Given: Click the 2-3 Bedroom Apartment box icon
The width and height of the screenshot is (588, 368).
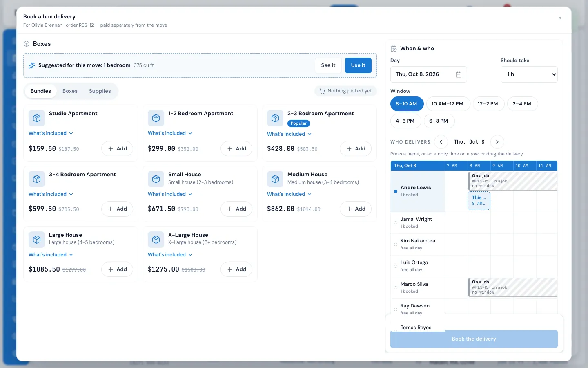Looking at the screenshot, I should pyautogui.click(x=275, y=118).
